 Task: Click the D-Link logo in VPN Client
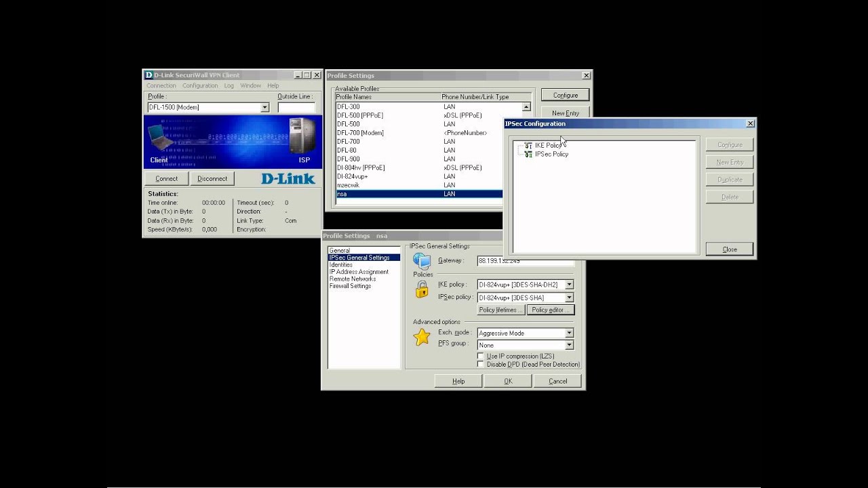tap(288, 179)
